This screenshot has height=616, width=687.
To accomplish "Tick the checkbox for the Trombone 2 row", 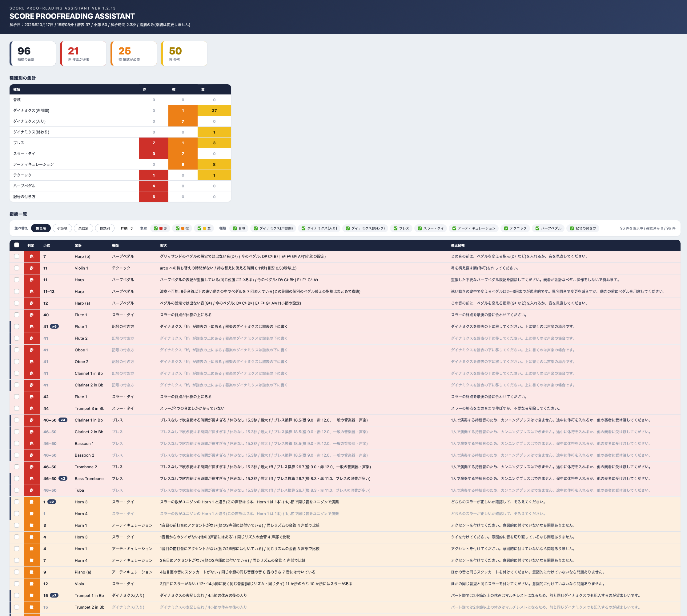I will (x=17, y=467).
